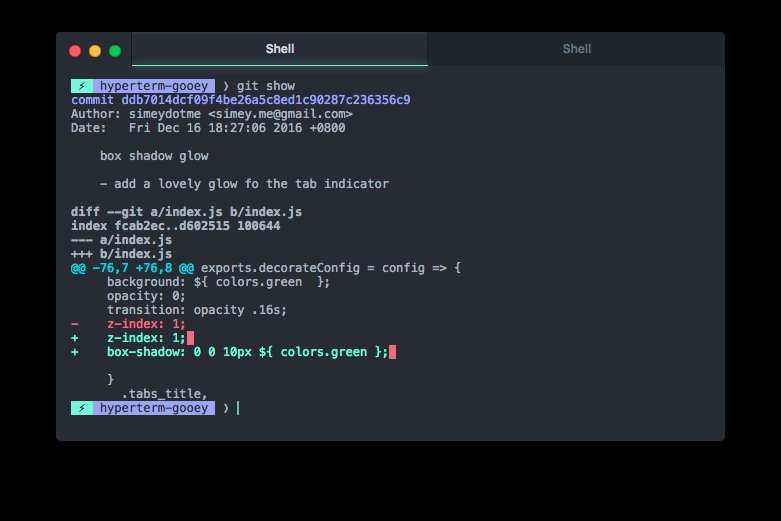Click the Date line Fri Dec 16

click(208, 128)
